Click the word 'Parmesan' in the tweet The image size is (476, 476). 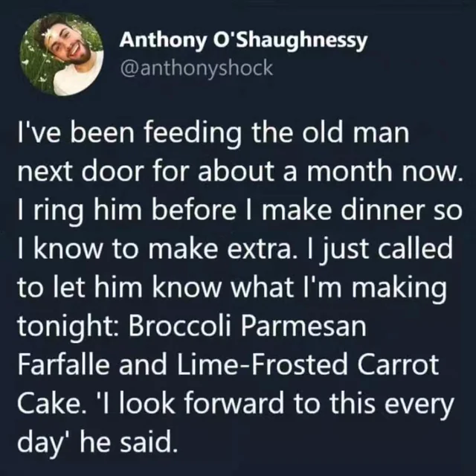304,326
